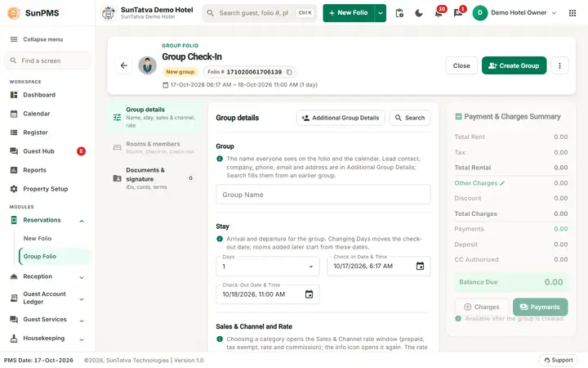Select the Rooms & members tab

[x=154, y=147]
